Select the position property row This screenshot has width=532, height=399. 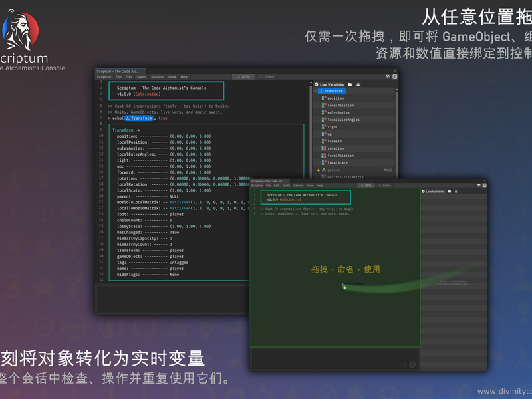pos(354,98)
